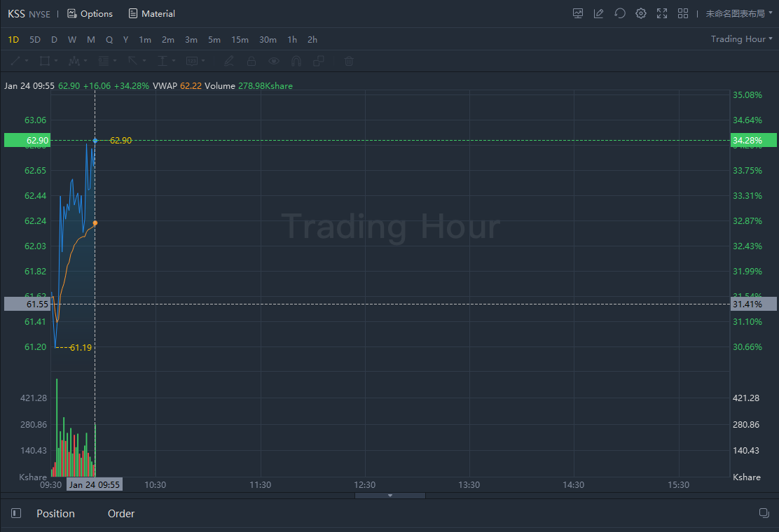Switch to the Q quarterly interval
The height and width of the screenshot is (532, 779).
[109, 40]
